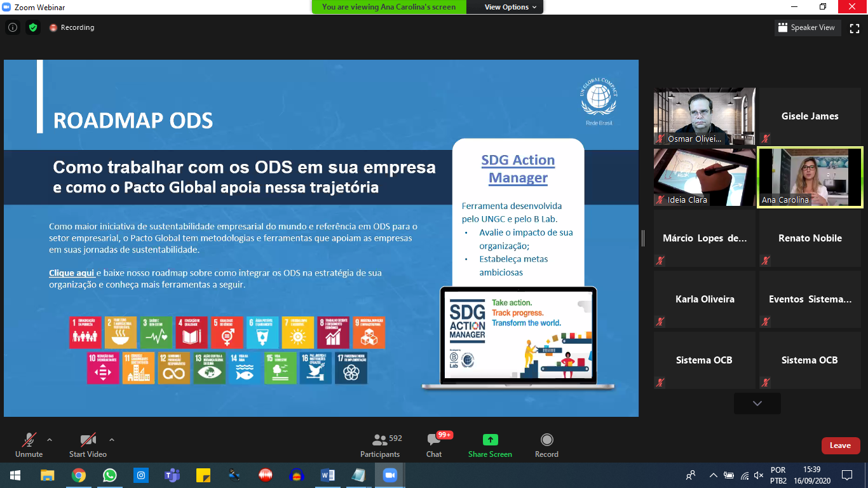Click the green encryption shield icon

tap(33, 27)
